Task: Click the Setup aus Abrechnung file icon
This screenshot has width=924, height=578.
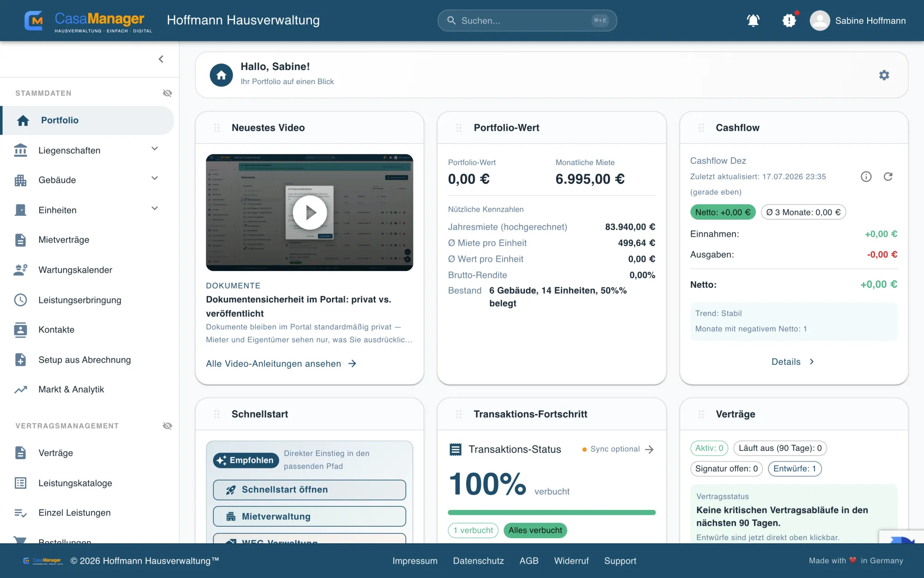Action: click(x=20, y=360)
